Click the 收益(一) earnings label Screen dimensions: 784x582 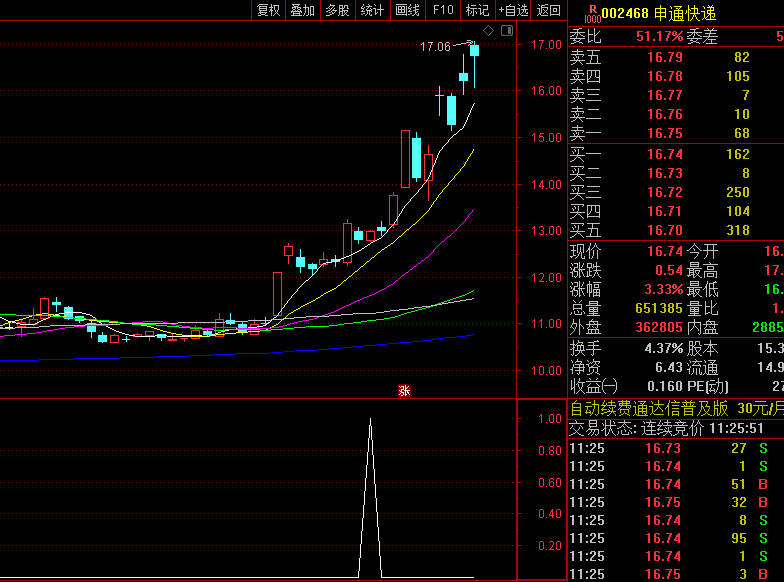pyautogui.click(x=594, y=386)
